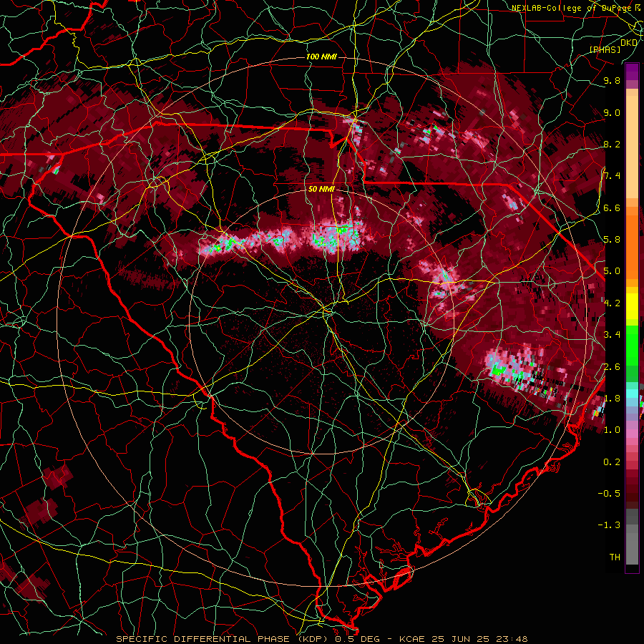Click the -0.5 value on the color scale
The width and height of the screenshot is (644, 644).
[609, 494]
